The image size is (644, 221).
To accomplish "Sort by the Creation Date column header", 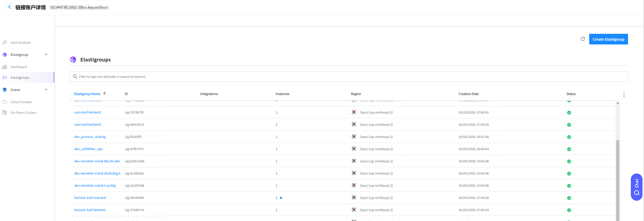I will pyautogui.click(x=468, y=94).
